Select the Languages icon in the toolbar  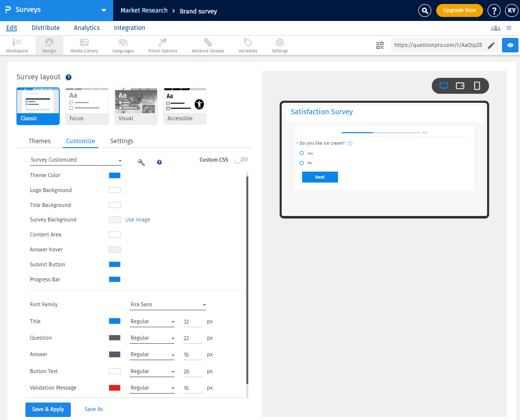pos(123,45)
